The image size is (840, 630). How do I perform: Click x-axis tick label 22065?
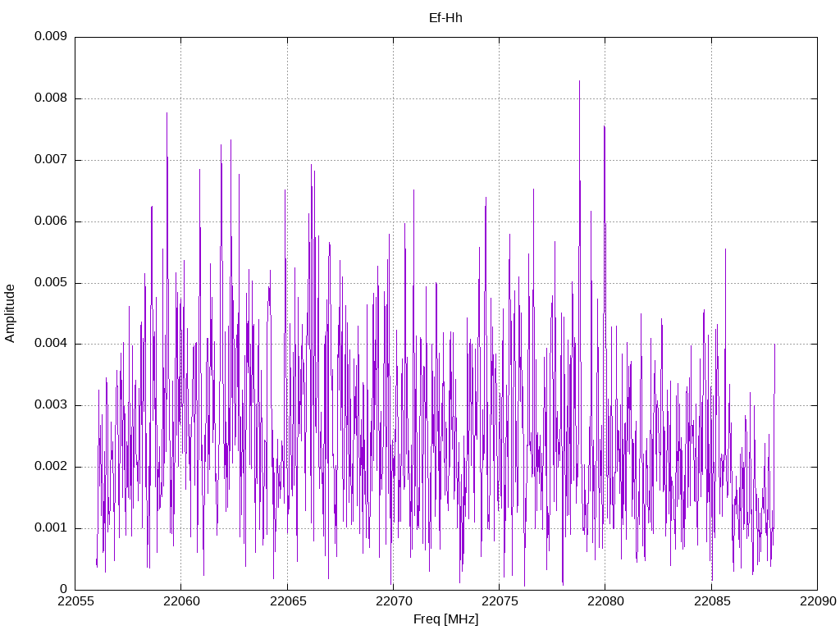(x=287, y=601)
